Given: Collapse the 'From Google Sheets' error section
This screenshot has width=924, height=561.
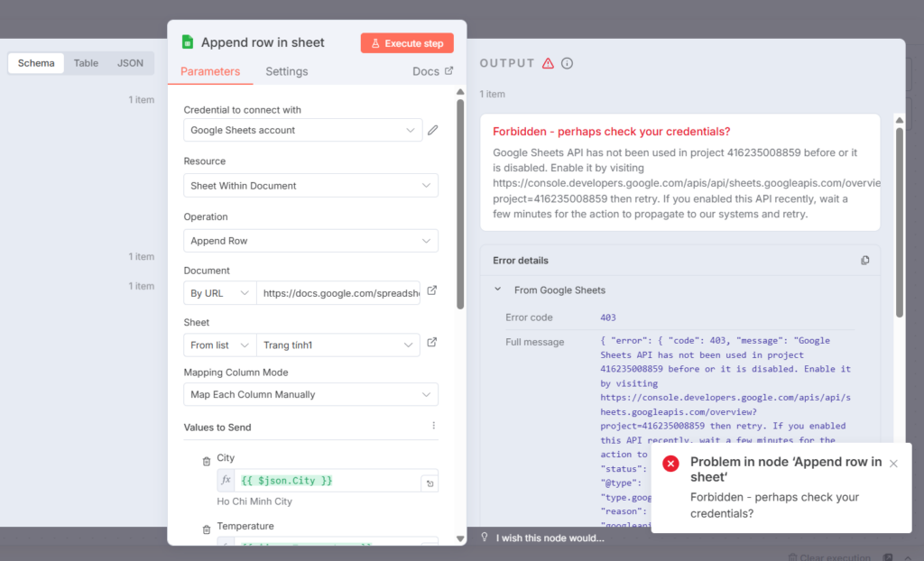Looking at the screenshot, I should tap(498, 290).
